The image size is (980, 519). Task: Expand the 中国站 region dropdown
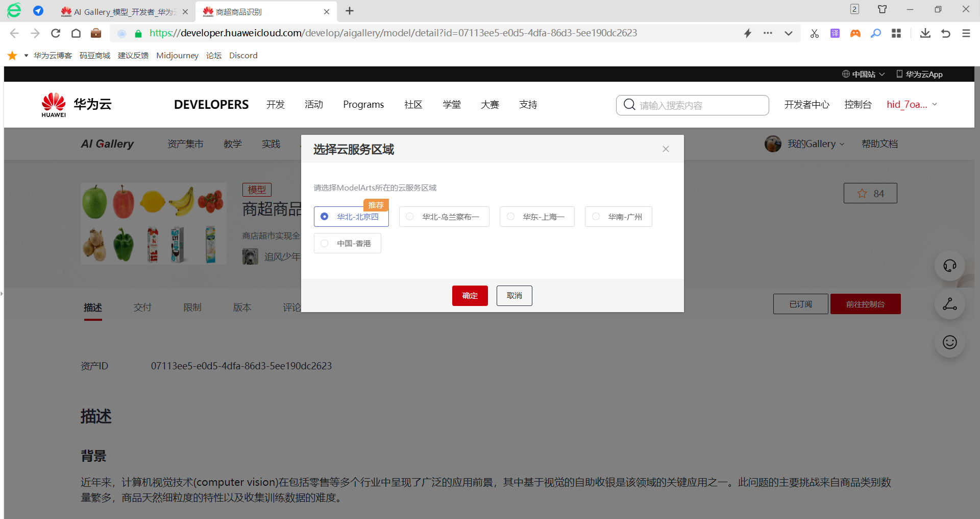(863, 75)
